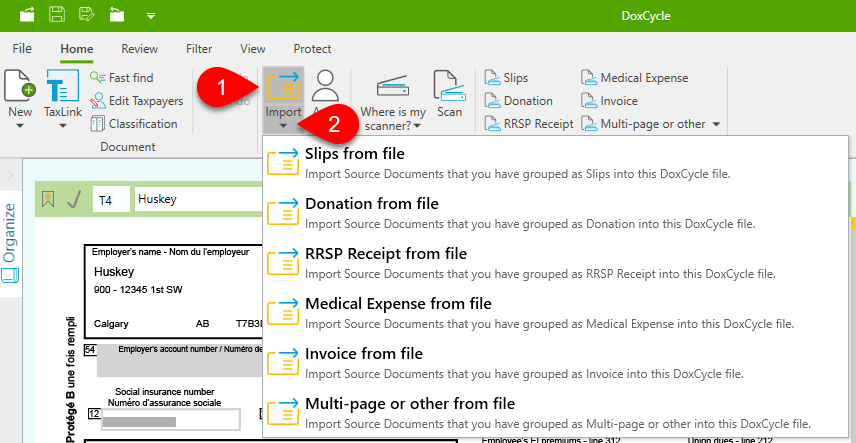Viewport: 856px width, 443px height.
Task: Click the New document icon
Action: tap(20, 86)
